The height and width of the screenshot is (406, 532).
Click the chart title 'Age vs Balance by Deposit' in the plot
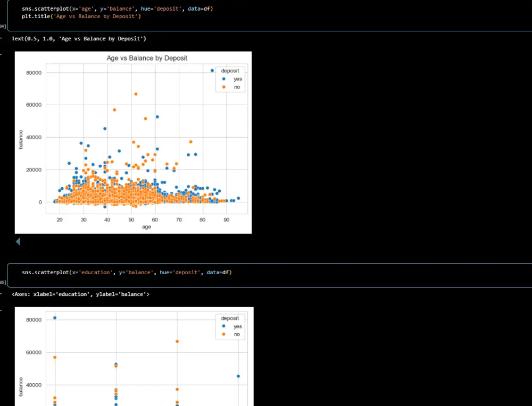point(147,58)
